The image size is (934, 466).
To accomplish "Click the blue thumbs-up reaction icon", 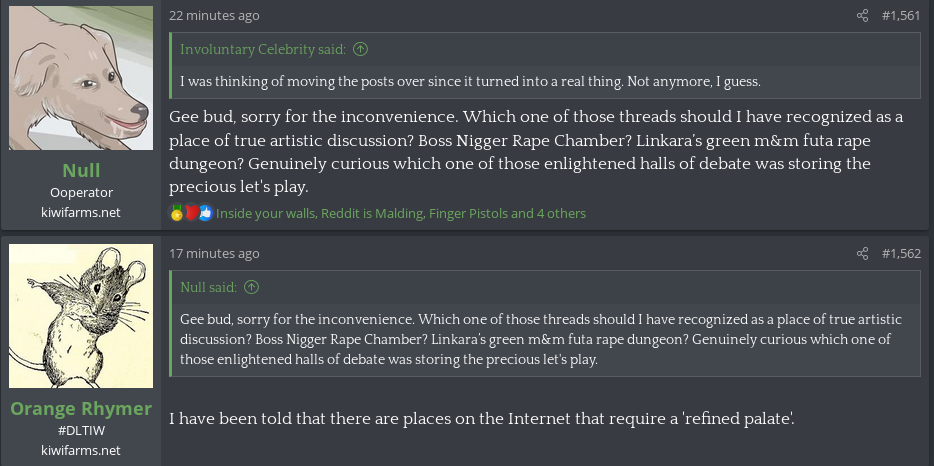I will [206, 213].
